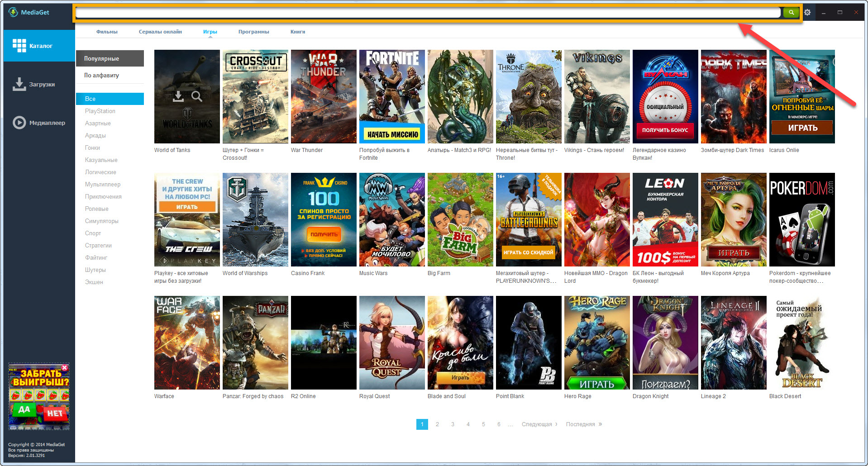Open the Point Blank cover
This screenshot has width=868, height=466.
tap(529, 342)
